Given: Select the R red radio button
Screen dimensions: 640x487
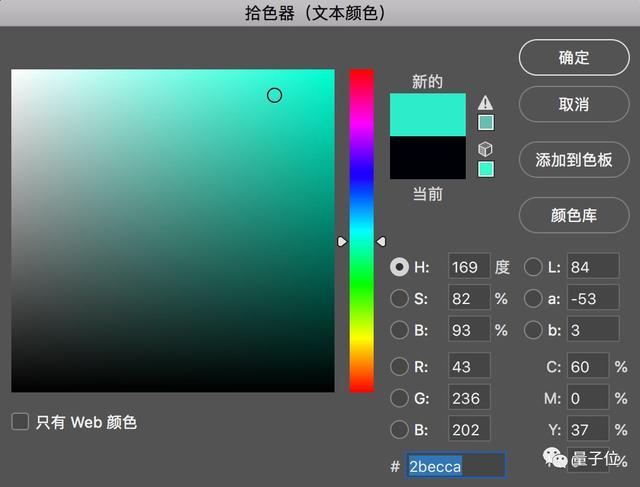Looking at the screenshot, I should click(400, 367).
